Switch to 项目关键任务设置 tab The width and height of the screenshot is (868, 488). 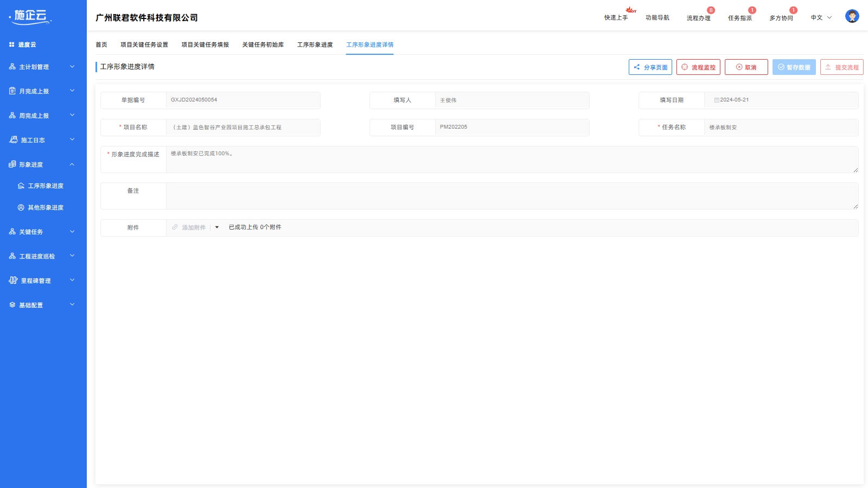click(x=144, y=45)
